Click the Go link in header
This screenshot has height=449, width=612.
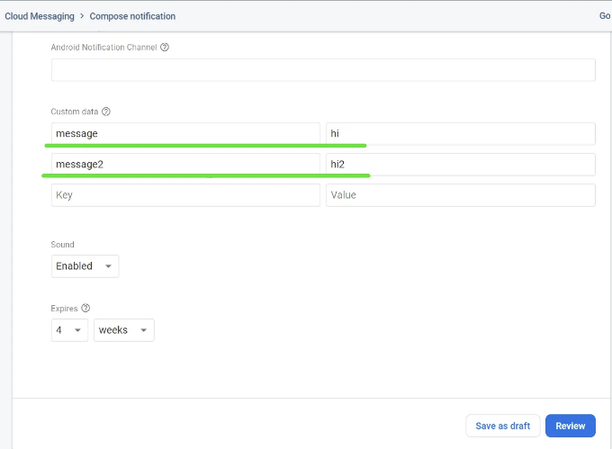point(605,16)
